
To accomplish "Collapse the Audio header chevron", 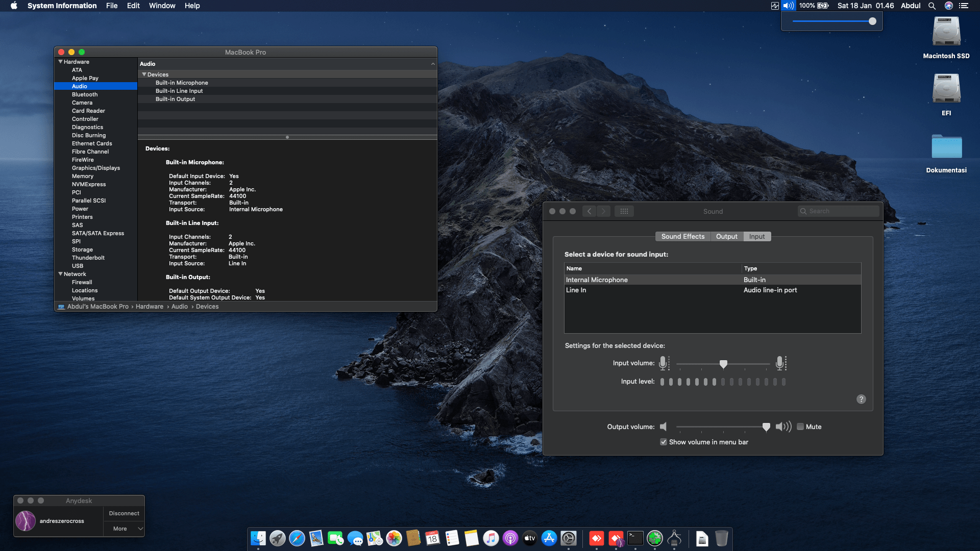I will (x=433, y=64).
